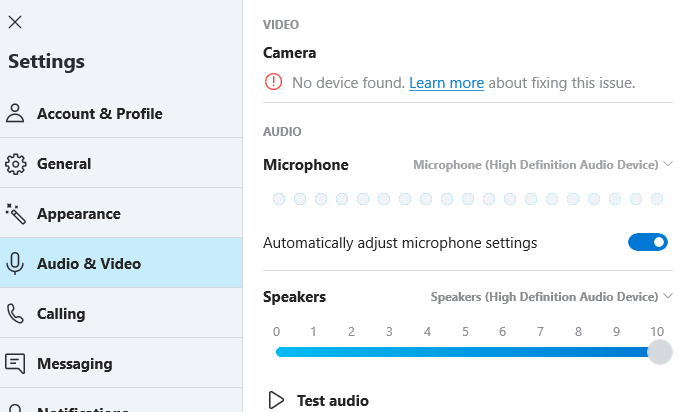Click the Calling phone icon

tap(15, 314)
